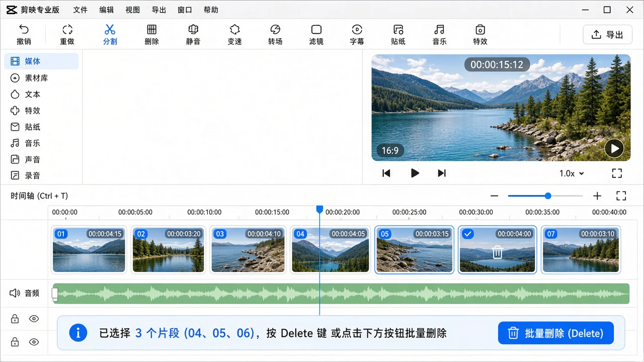The image size is (644, 362).
Task: Uncheck the selection checkbox on clip 06
Action: point(468,234)
